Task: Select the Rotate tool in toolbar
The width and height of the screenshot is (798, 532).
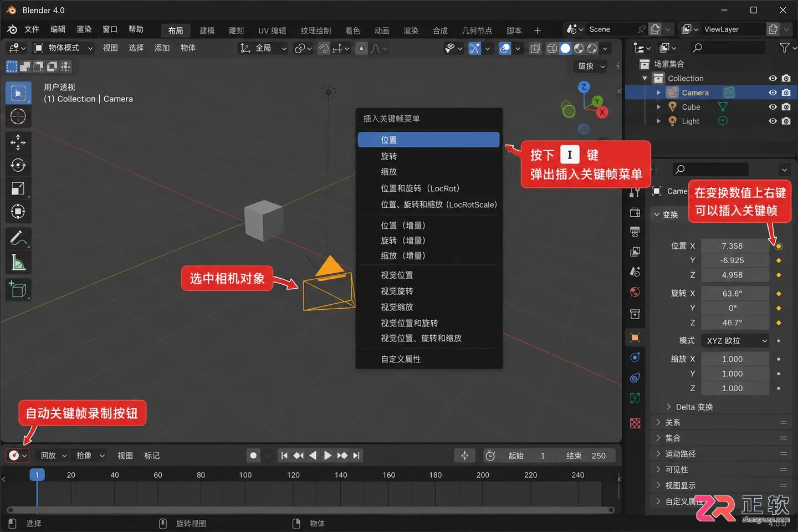Action: (x=18, y=165)
